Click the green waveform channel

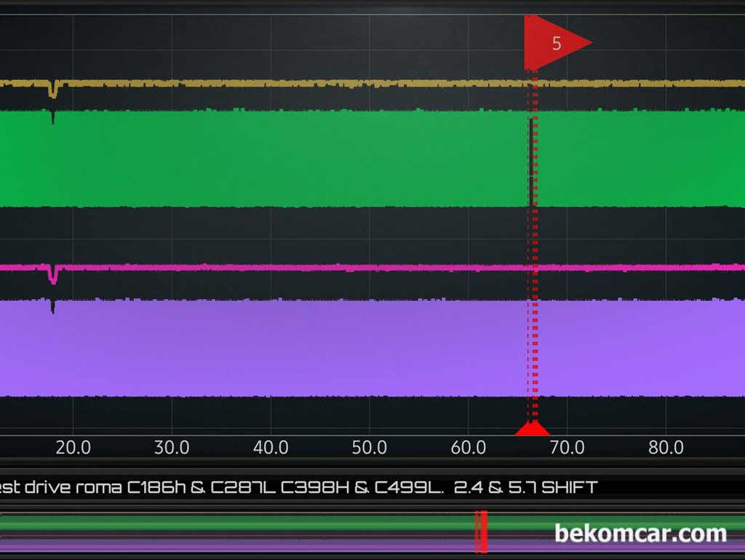coord(372,159)
